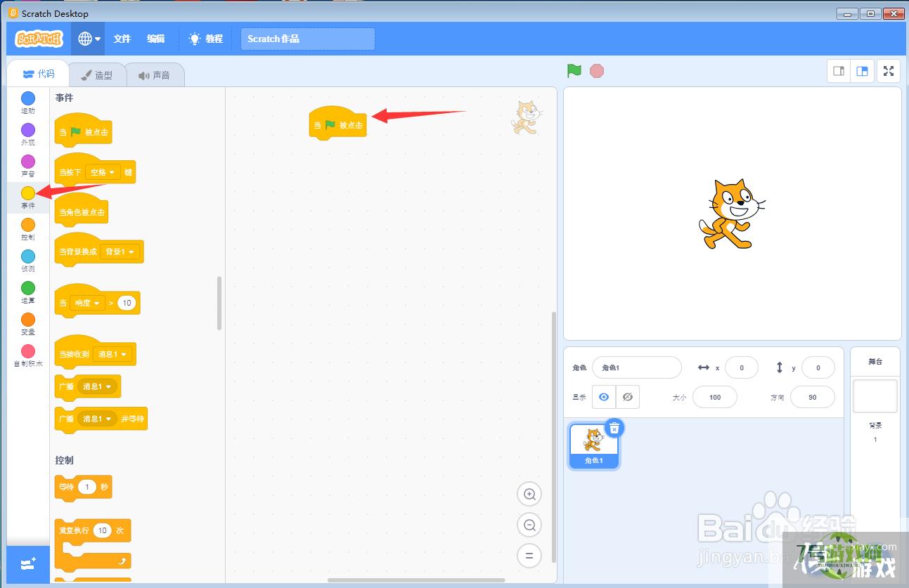The height and width of the screenshot is (588, 909).
Task: Click the x position field
Action: click(x=742, y=367)
